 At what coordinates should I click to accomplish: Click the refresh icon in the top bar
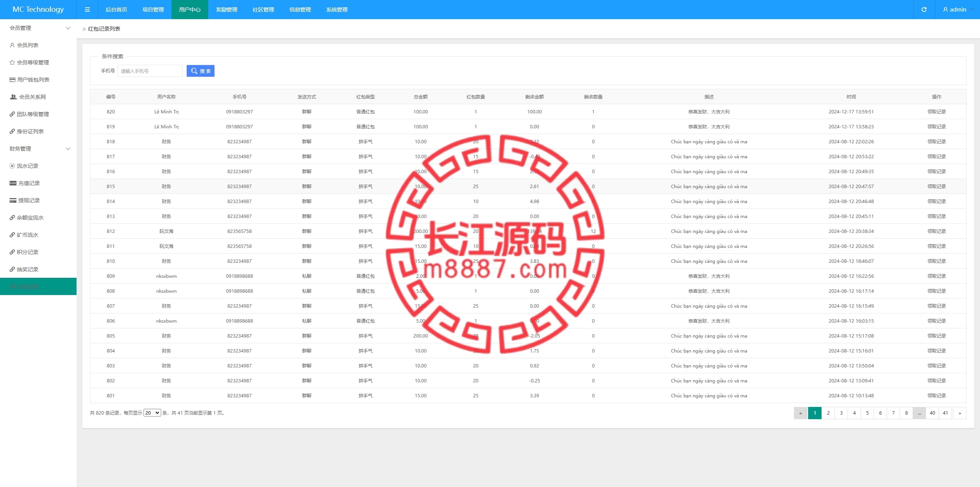point(924,10)
